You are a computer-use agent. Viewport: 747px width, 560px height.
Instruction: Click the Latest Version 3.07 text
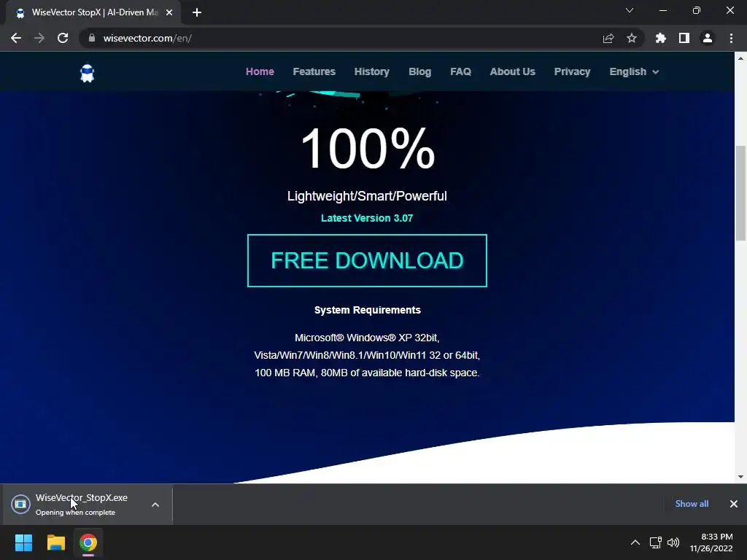point(367,218)
